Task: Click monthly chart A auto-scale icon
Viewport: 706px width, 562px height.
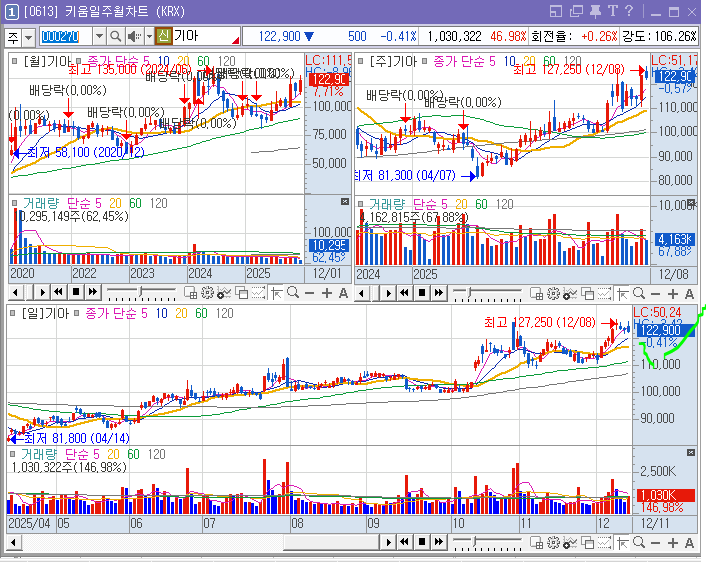Action: 343,294
